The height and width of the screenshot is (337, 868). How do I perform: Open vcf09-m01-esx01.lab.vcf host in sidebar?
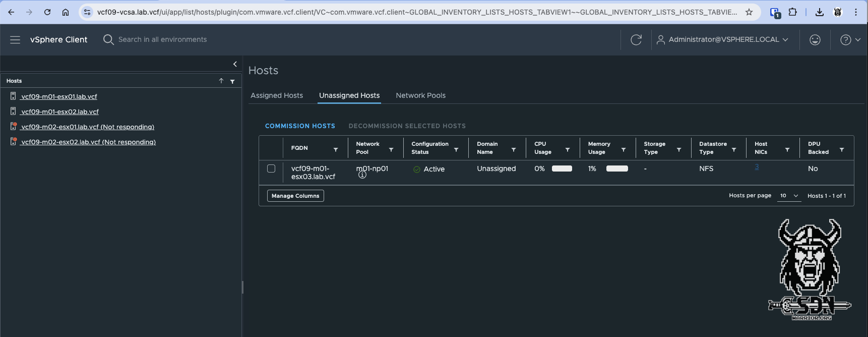tap(59, 96)
